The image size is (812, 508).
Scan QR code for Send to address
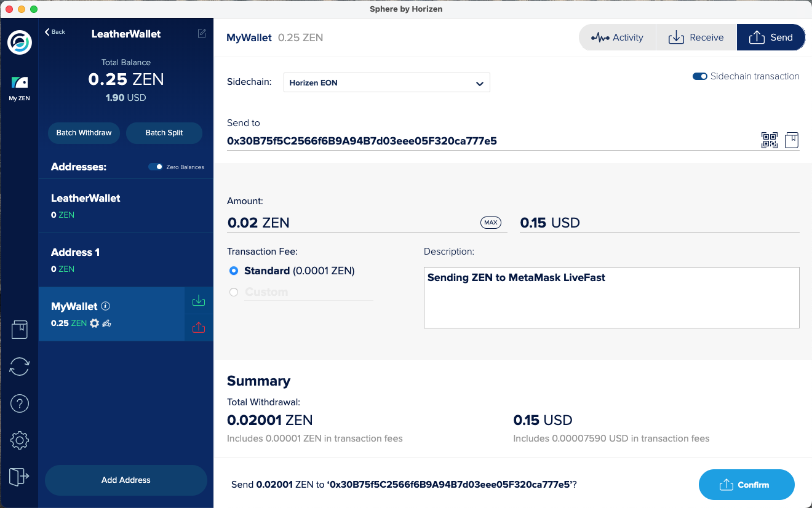click(x=770, y=140)
